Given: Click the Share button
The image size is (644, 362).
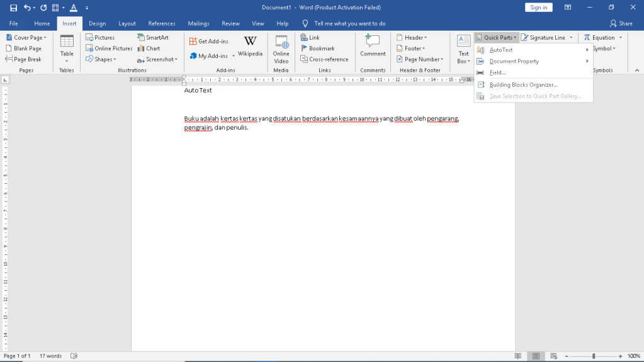Looking at the screenshot, I should (621, 23).
